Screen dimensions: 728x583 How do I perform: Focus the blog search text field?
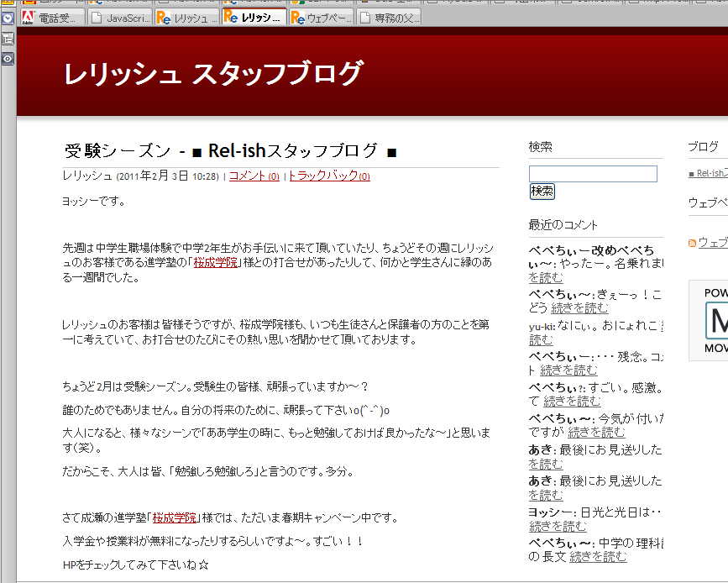[x=593, y=174]
